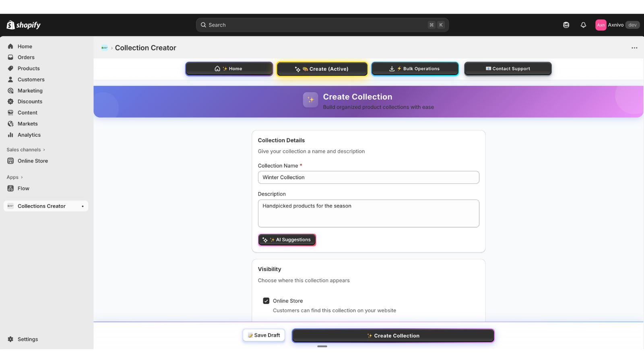Open the Bulk Operations tab

(x=415, y=69)
